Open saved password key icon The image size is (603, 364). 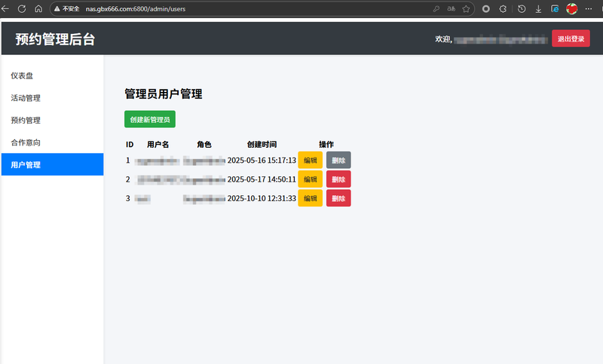click(x=436, y=8)
